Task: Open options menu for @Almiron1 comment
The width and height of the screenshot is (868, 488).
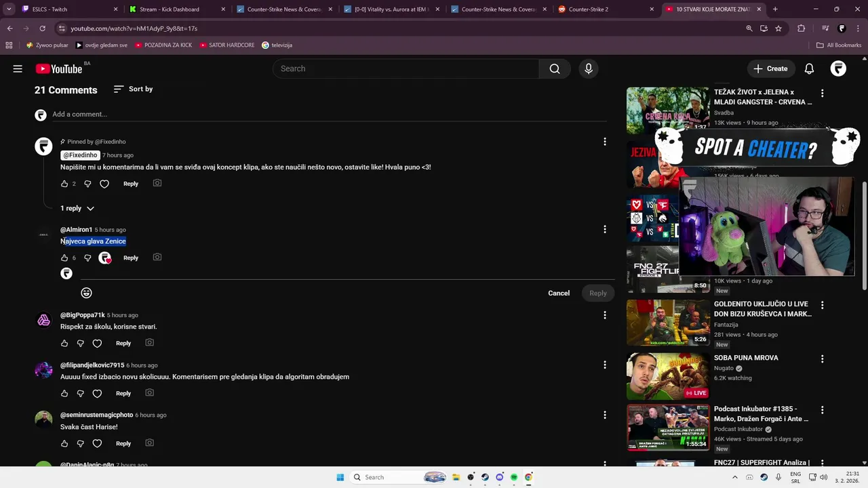Action: (x=605, y=229)
